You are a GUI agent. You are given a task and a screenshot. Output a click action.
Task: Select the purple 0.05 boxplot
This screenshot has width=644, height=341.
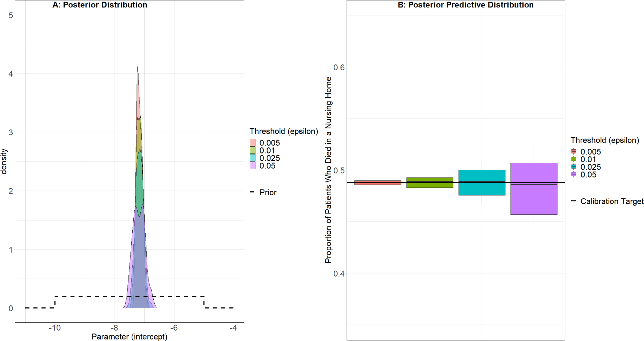click(534, 189)
